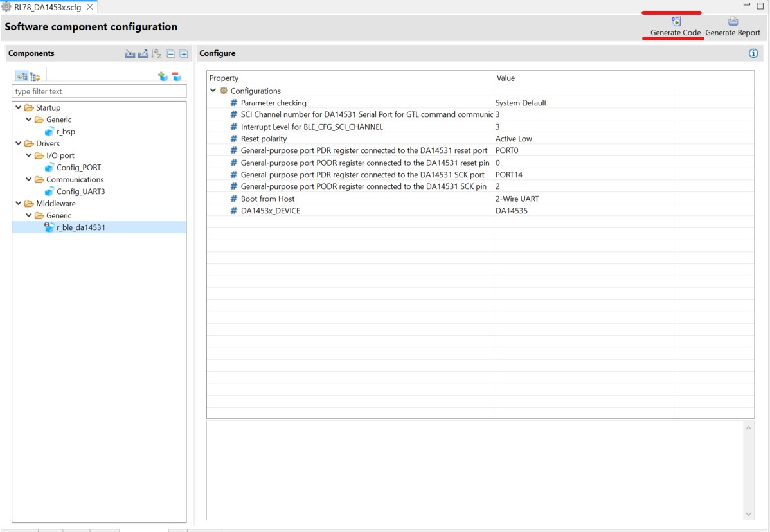Click the Communications folder icon
Screen dimensions: 770x532
click(x=39, y=180)
